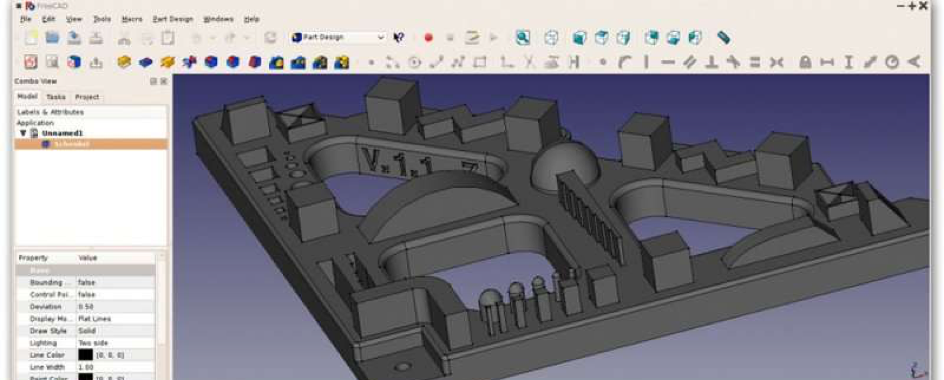Click the refresh recompute icon
The height and width of the screenshot is (380, 944).
coord(270,37)
